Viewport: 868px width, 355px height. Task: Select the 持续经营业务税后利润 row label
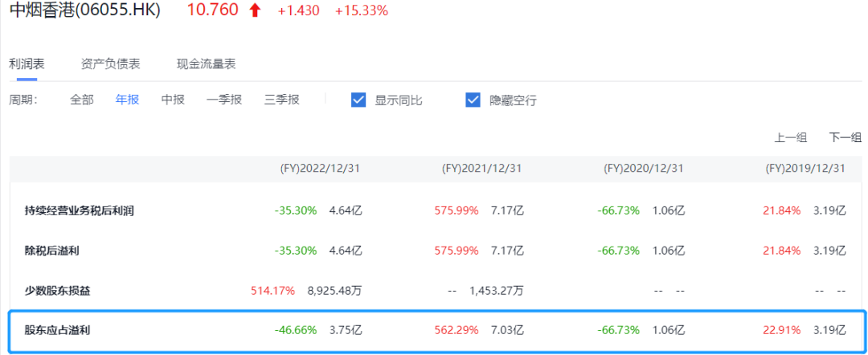click(x=80, y=210)
